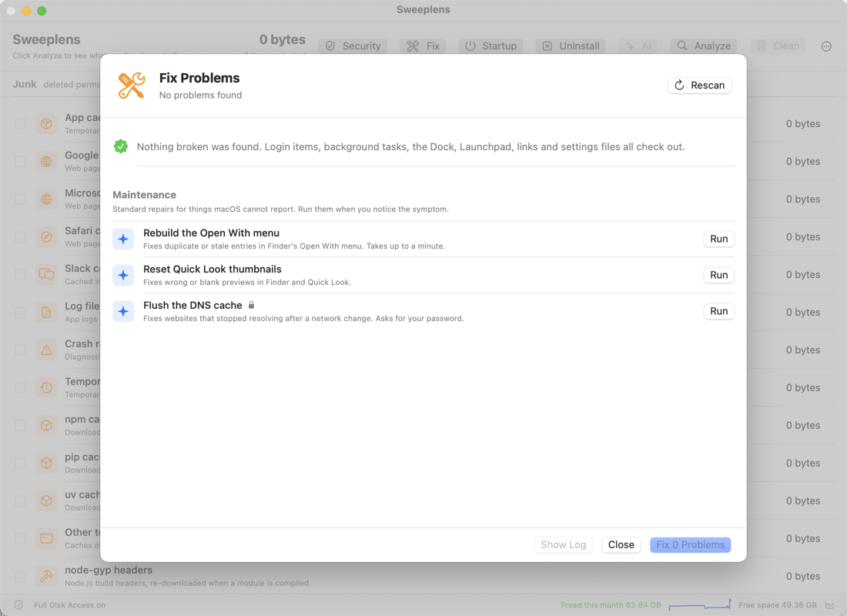Toggle the Crash reports checkbox
The width and height of the screenshot is (847, 616).
pos(20,350)
